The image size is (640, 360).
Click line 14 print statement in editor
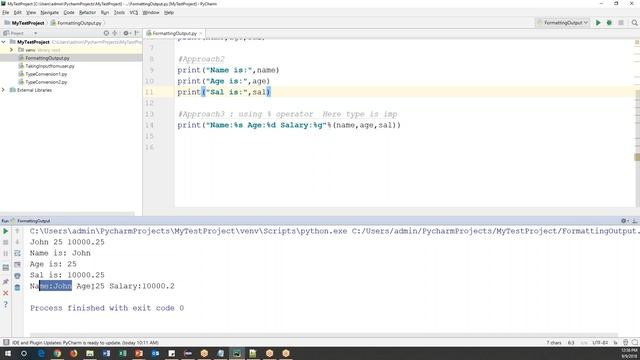pyautogui.click(x=289, y=125)
